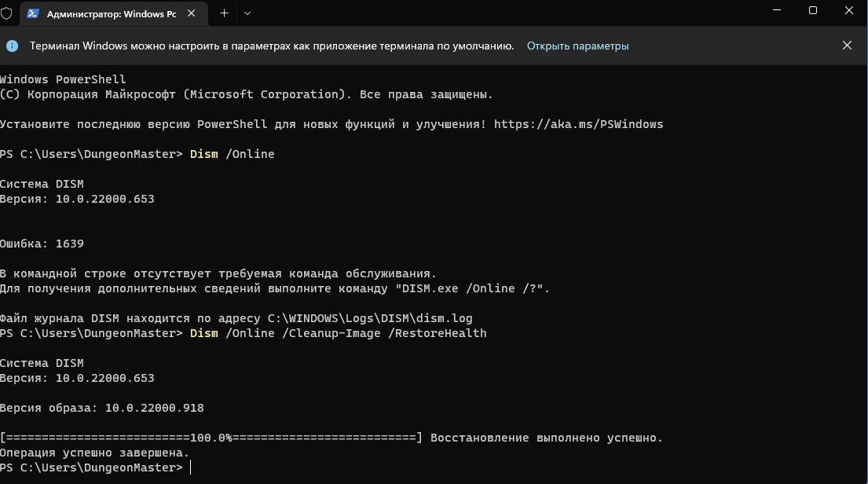Click the info icon in notification bar
The image size is (868, 484).
coord(13,46)
